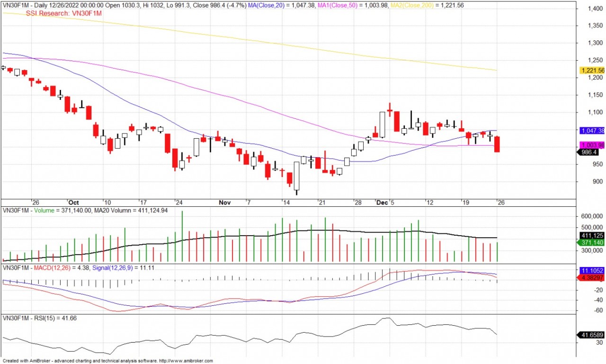Click the "28" date axis label
The image size is (606, 364).
click(358, 203)
